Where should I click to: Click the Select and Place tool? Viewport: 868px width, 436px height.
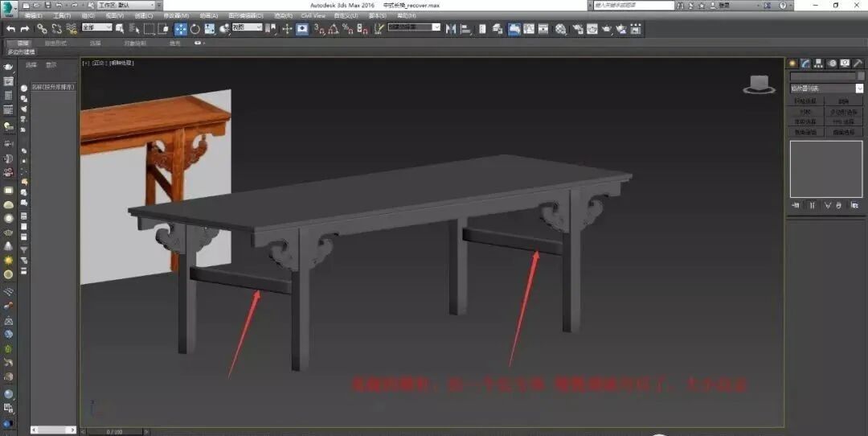pyautogui.click(x=224, y=29)
